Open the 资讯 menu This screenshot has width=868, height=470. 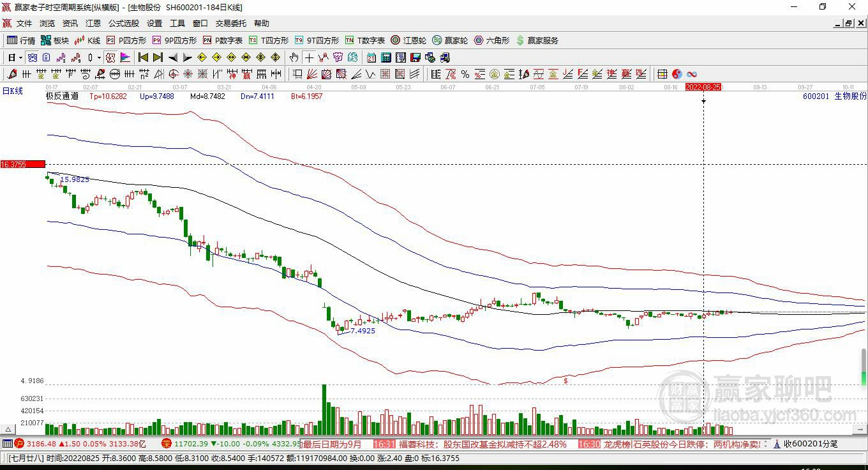pos(70,24)
